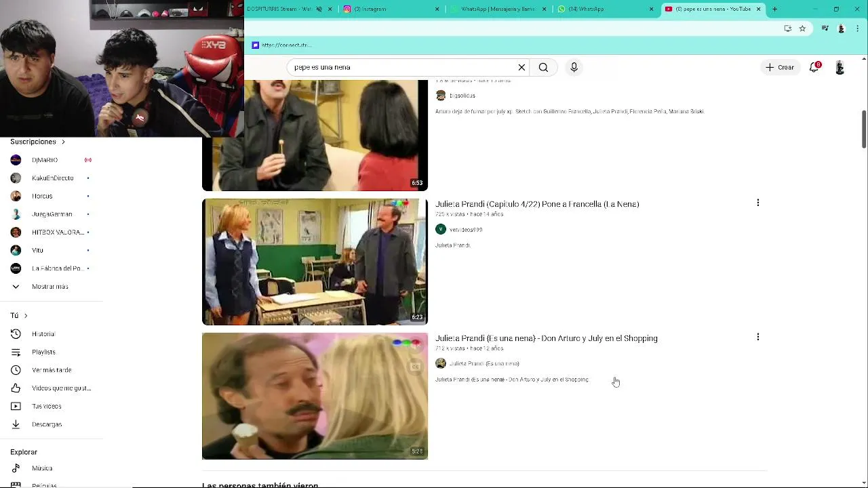
Task: Click the vervideos999 channel avatar
Action: [x=441, y=229]
